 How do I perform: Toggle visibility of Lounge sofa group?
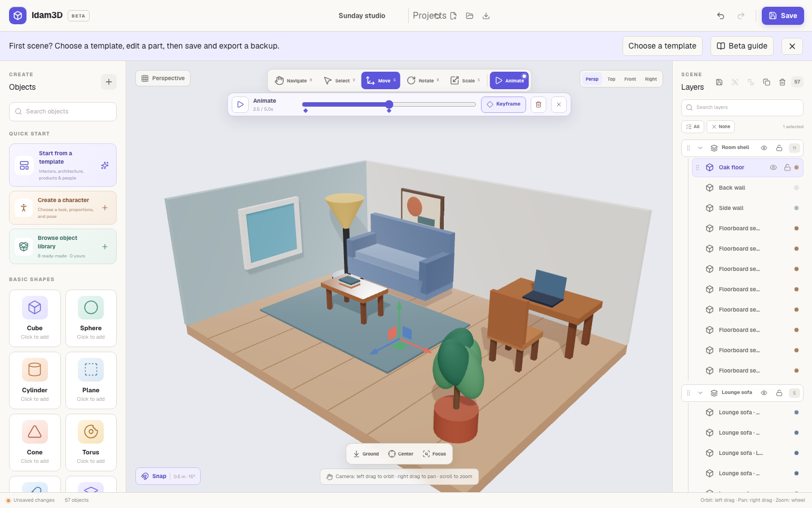pyautogui.click(x=764, y=393)
